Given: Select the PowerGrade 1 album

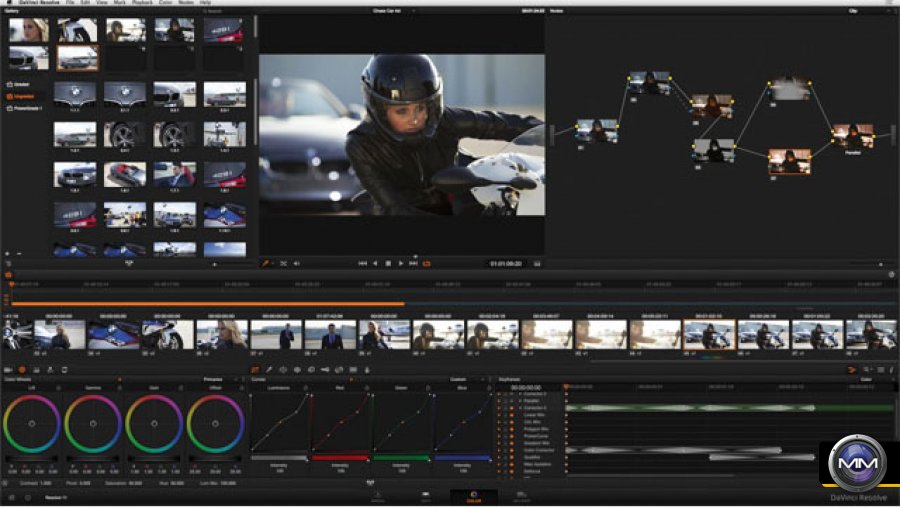Looking at the screenshot, I should point(24,108).
